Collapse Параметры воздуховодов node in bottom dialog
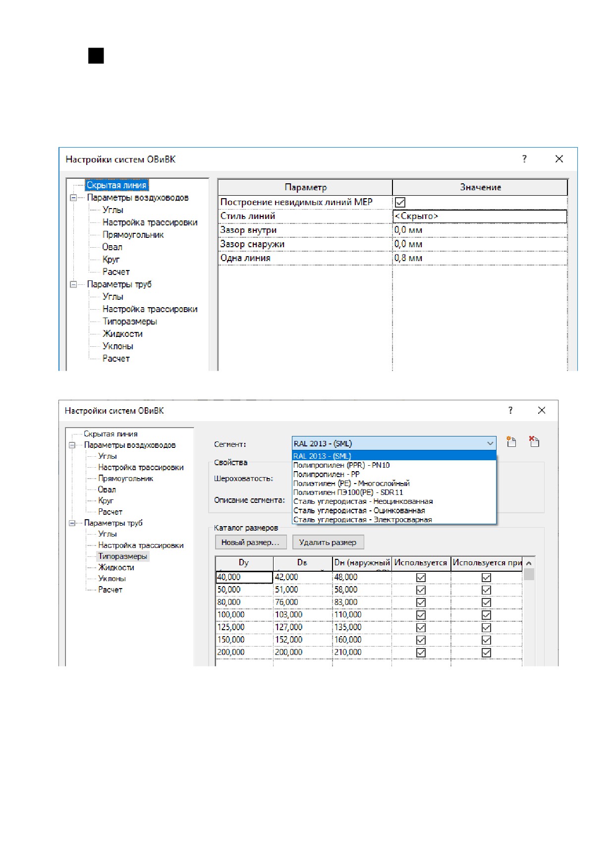The image size is (614, 868). [72, 445]
